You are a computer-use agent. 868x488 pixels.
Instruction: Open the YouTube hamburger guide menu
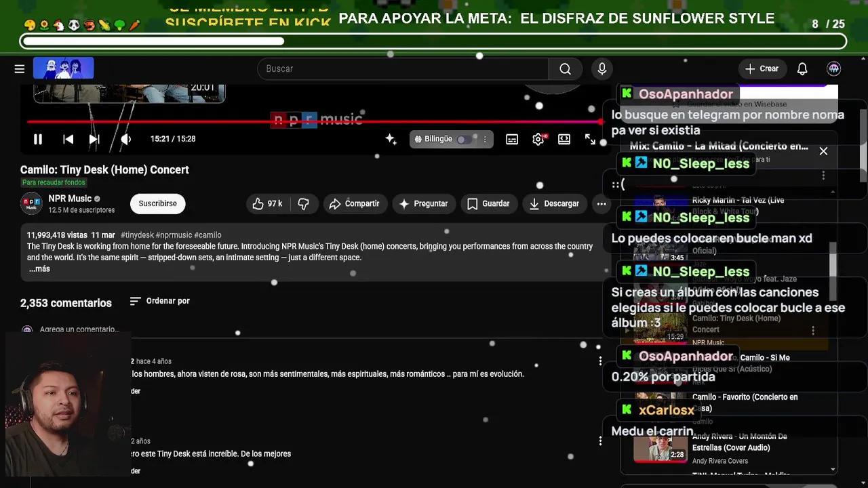click(x=20, y=68)
